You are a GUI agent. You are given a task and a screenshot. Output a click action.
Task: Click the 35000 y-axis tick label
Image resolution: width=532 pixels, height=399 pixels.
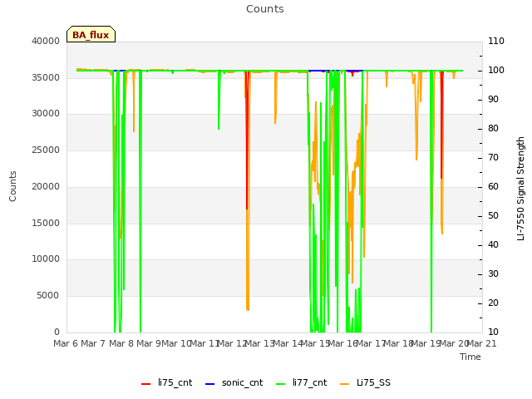[46, 77]
